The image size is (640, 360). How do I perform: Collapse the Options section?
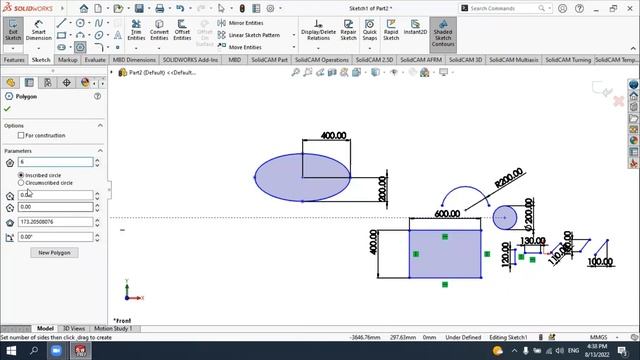(x=100, y=125)
